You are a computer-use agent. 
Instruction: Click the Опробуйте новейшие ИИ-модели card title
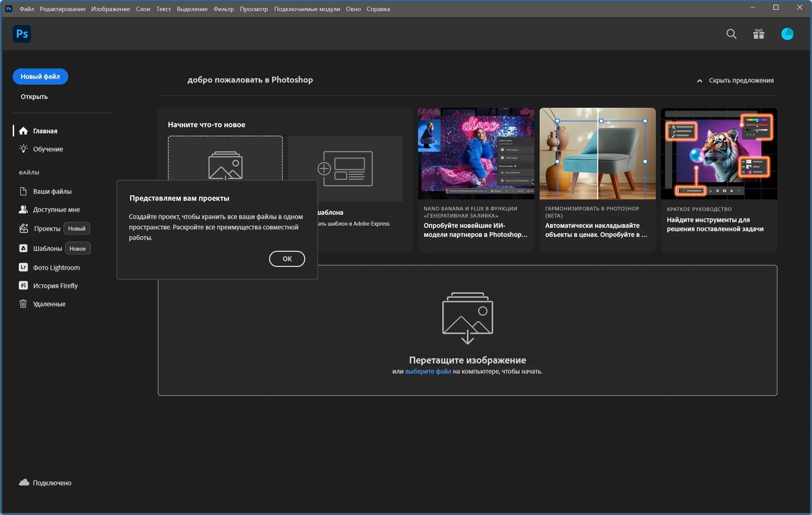pos(476,230)
